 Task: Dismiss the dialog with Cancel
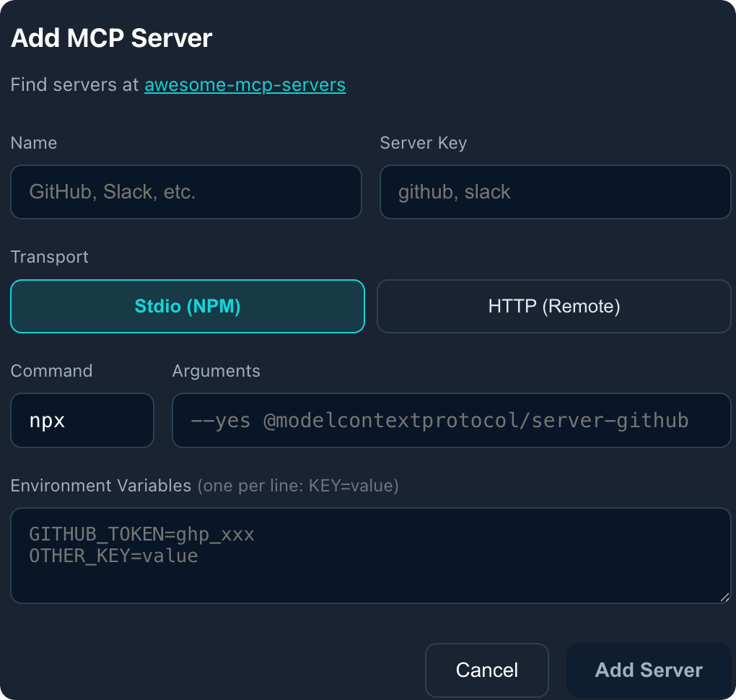tap(486, 670)
